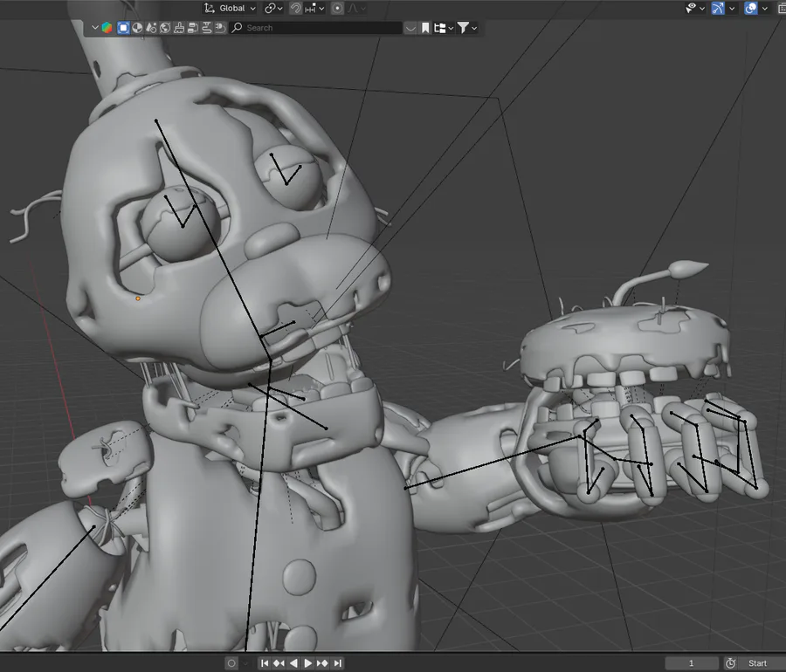Click the transform orientation axes icon
The image size is (786, 672).
pos(209,8)
